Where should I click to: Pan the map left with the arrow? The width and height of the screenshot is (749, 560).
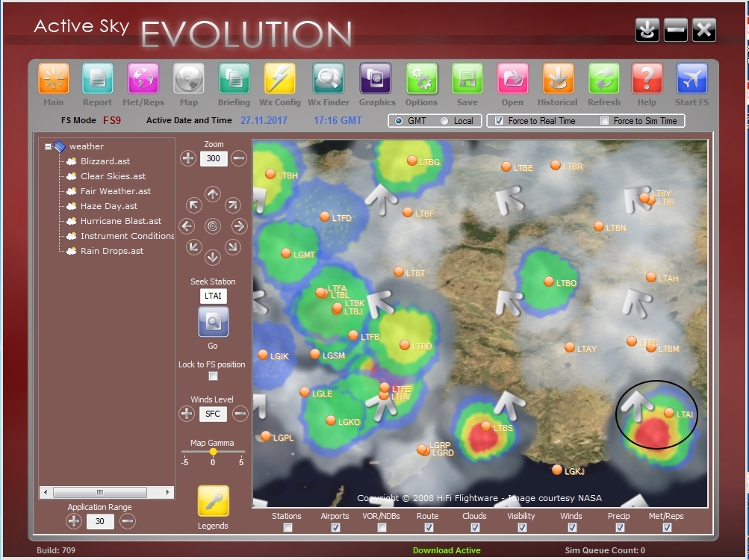(187, 226)
